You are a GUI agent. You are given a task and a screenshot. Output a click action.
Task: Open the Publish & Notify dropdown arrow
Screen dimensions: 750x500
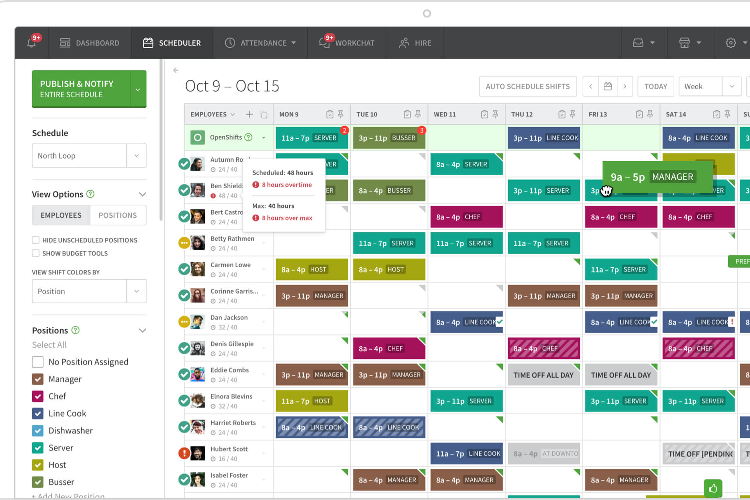138,89
